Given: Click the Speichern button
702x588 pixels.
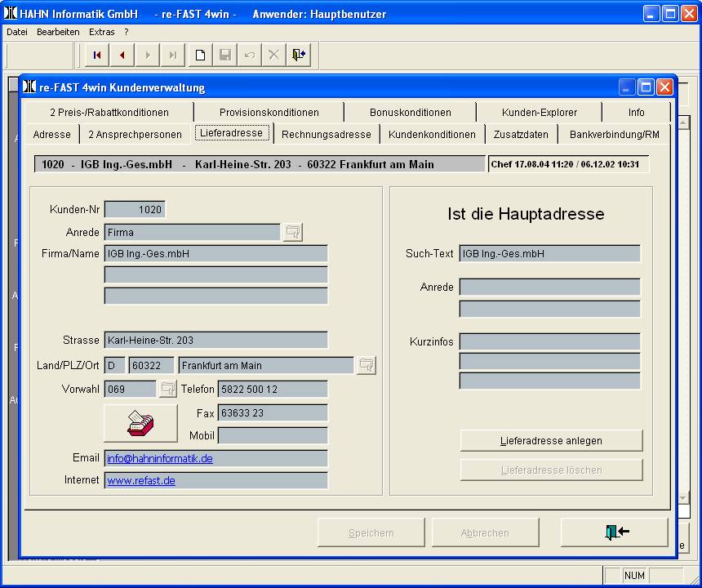Looking at the screenshot, I should [371, 533].
